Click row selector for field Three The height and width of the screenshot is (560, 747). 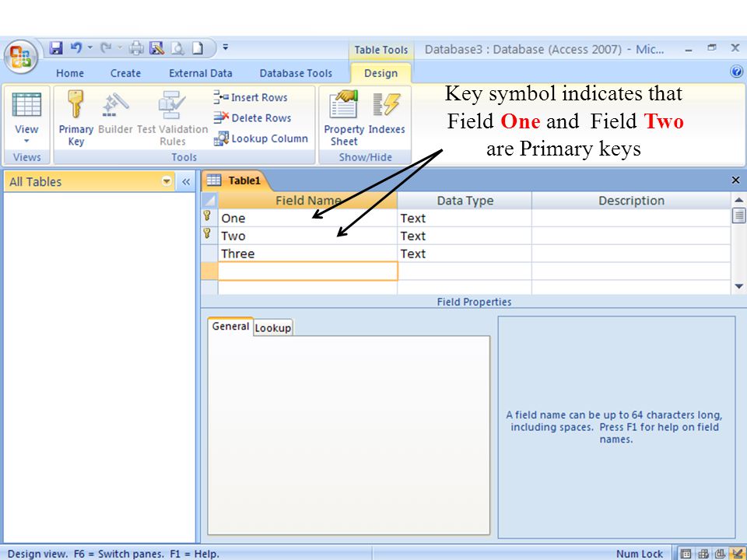209,253
